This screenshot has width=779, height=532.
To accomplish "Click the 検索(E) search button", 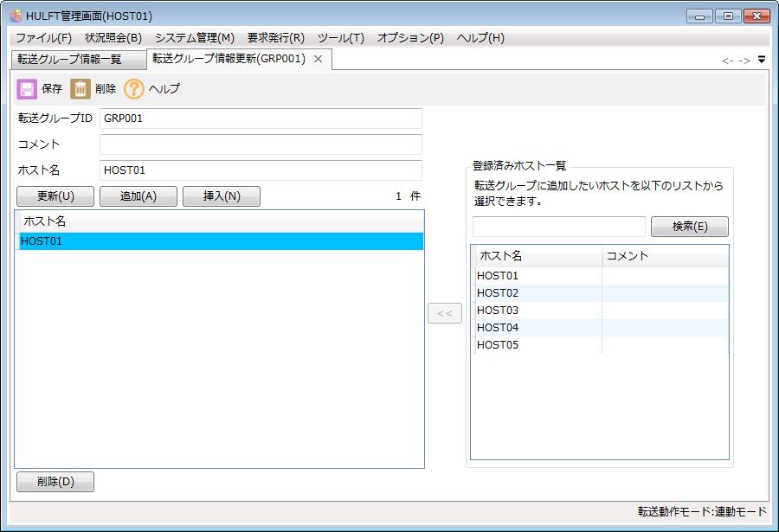I will coord(690,227).
